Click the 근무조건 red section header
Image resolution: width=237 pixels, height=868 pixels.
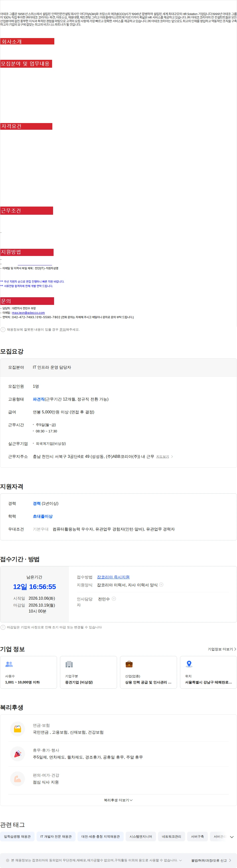[27, 211]
